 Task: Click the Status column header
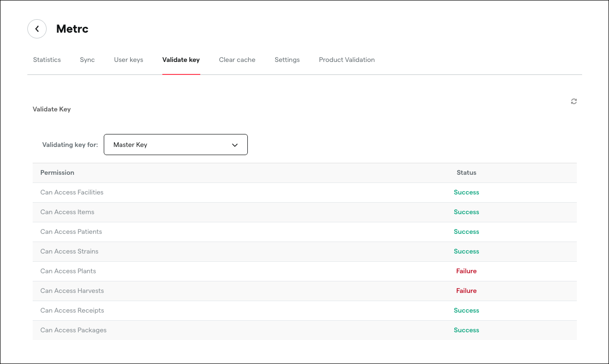coord(466,172)
